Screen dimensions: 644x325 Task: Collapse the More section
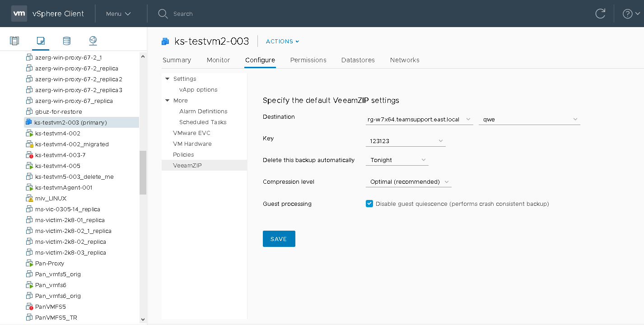pos(168,101)
